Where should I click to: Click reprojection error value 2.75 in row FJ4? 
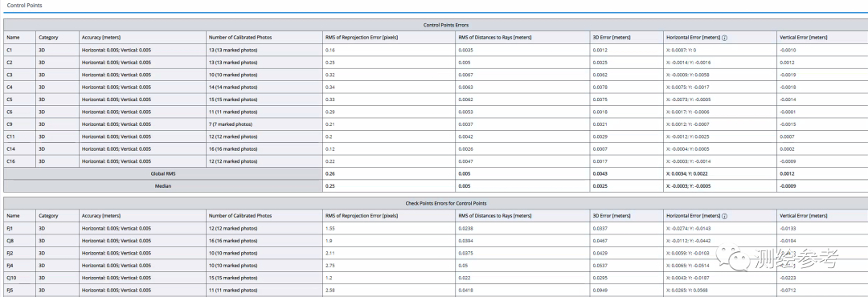(x=330, y=266)
